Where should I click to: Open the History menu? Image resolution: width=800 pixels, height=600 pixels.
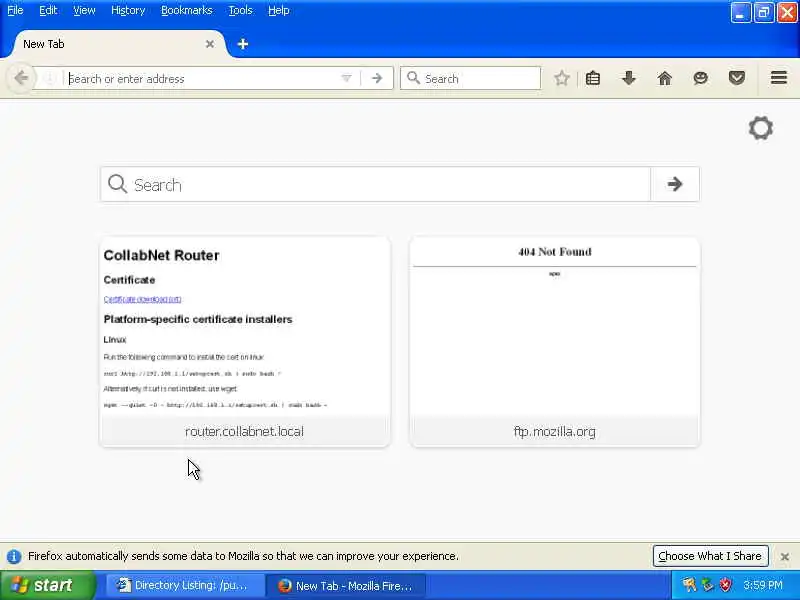128,10
